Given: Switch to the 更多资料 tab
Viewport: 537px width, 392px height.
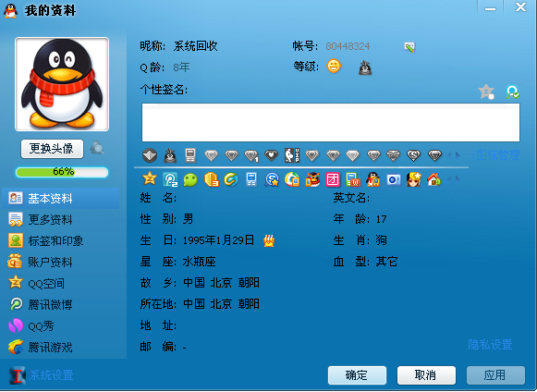Looking at the screenshot, I should pos(61,220).
